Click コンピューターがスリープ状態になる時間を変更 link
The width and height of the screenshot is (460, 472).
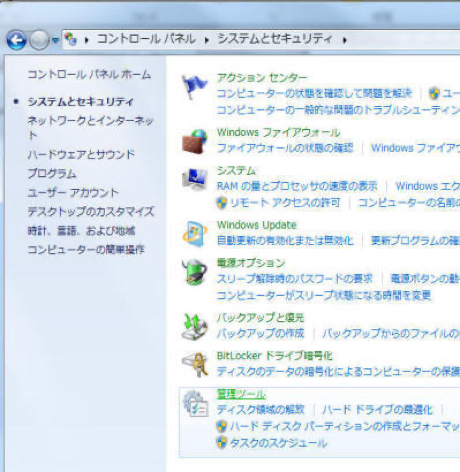[x=324, y=295]
